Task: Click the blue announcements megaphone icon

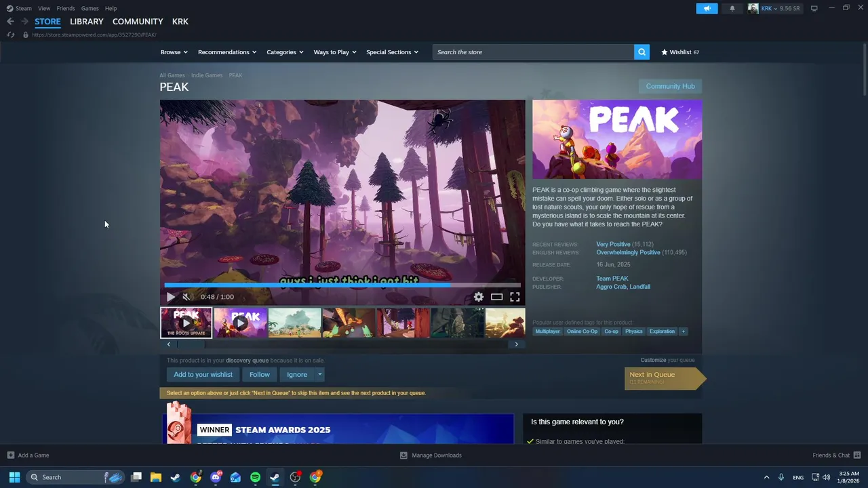Action: tap(707, 8)
